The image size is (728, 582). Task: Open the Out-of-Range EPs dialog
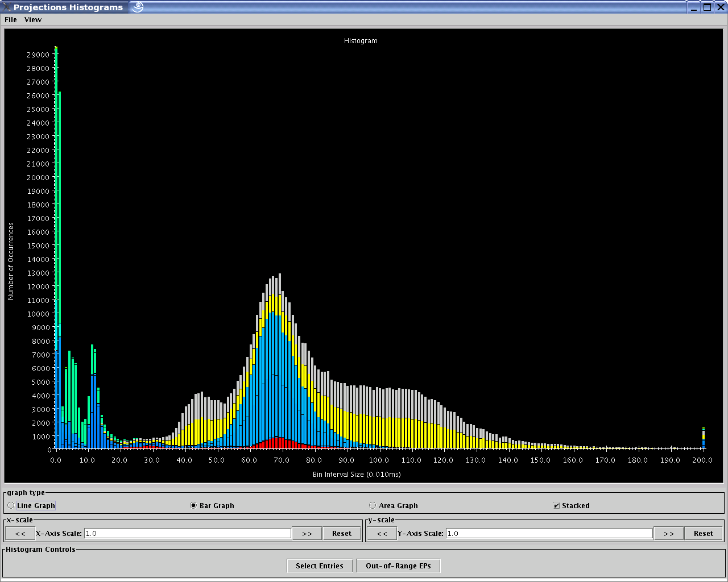click(398, 566)
